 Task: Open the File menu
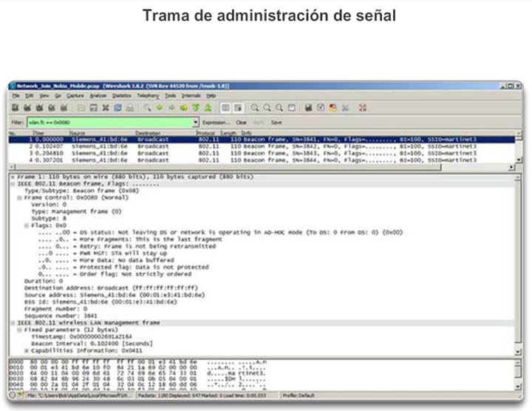[x=16, y=95]
